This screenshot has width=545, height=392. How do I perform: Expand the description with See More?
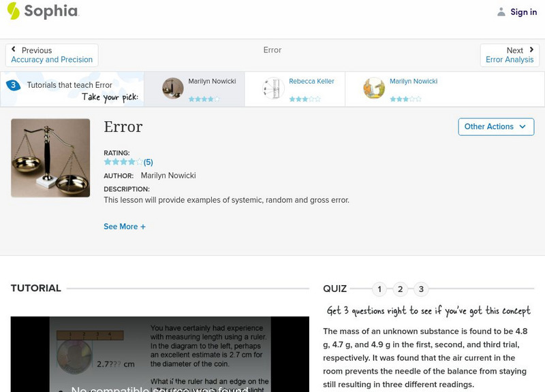[x=125, y=226]
